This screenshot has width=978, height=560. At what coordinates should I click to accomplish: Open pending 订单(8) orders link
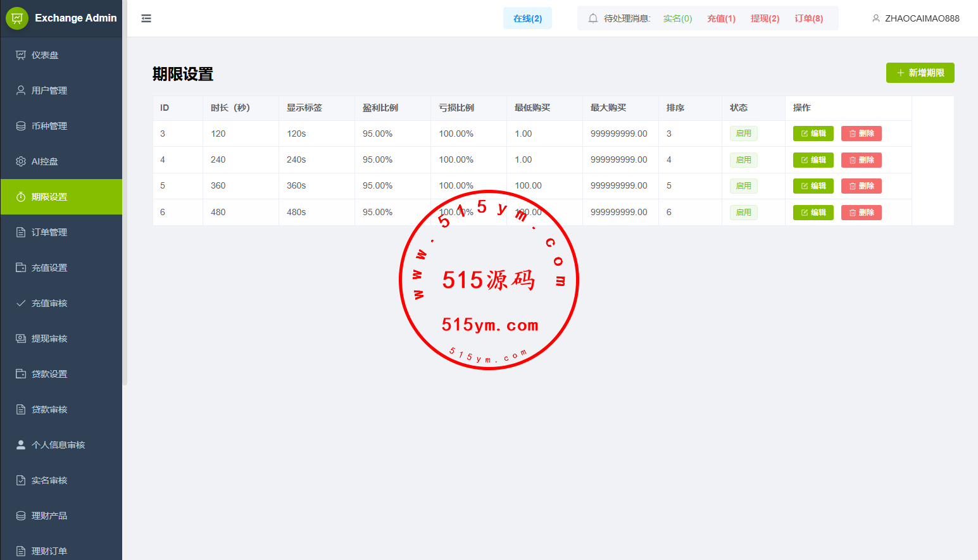click(x=808, y=18)
